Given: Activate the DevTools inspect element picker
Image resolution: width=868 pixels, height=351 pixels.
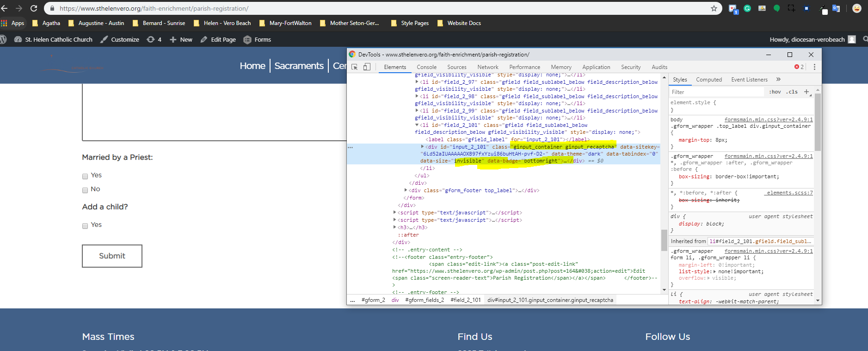Looking at the screenshot, I should (x=355, y=67).
